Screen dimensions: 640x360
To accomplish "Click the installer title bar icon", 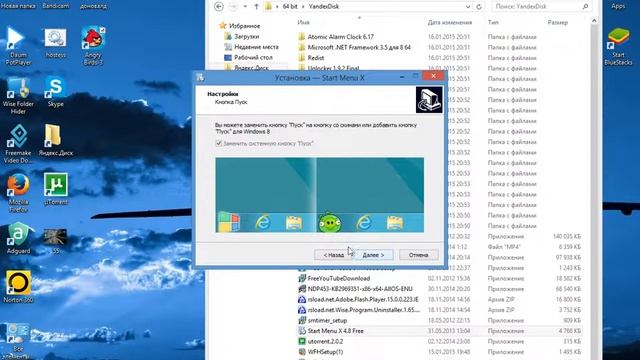I will (200, 77).
